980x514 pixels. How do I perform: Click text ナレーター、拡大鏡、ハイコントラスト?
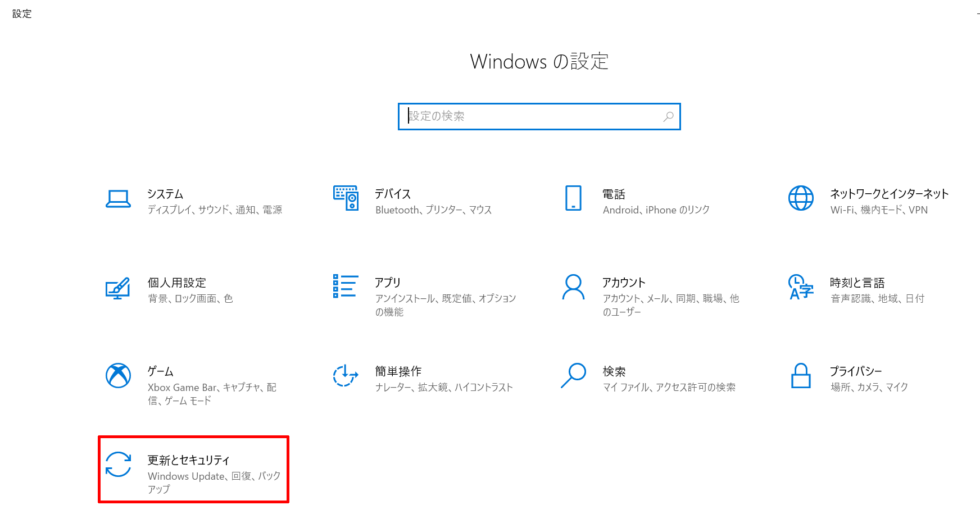click(444, 387)
